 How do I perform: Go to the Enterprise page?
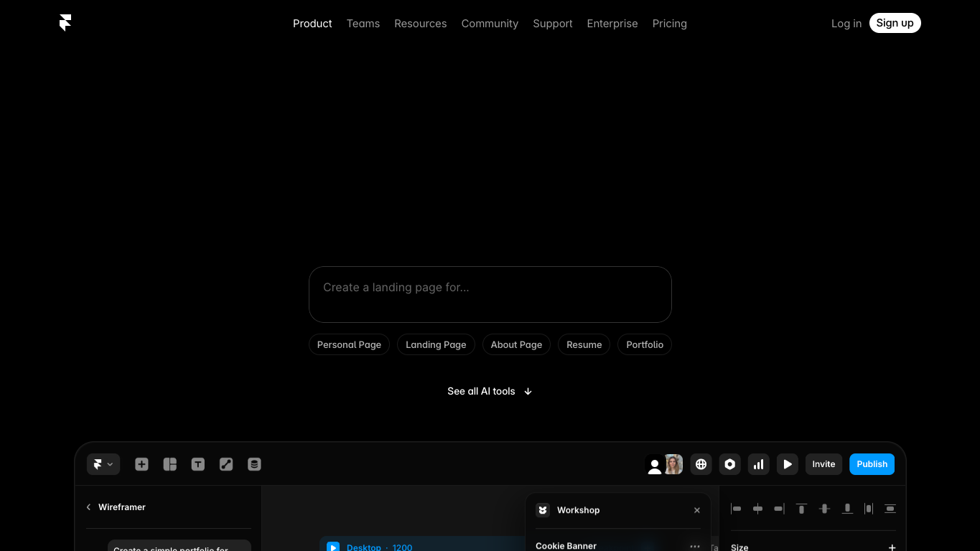(x=612, y=24)
